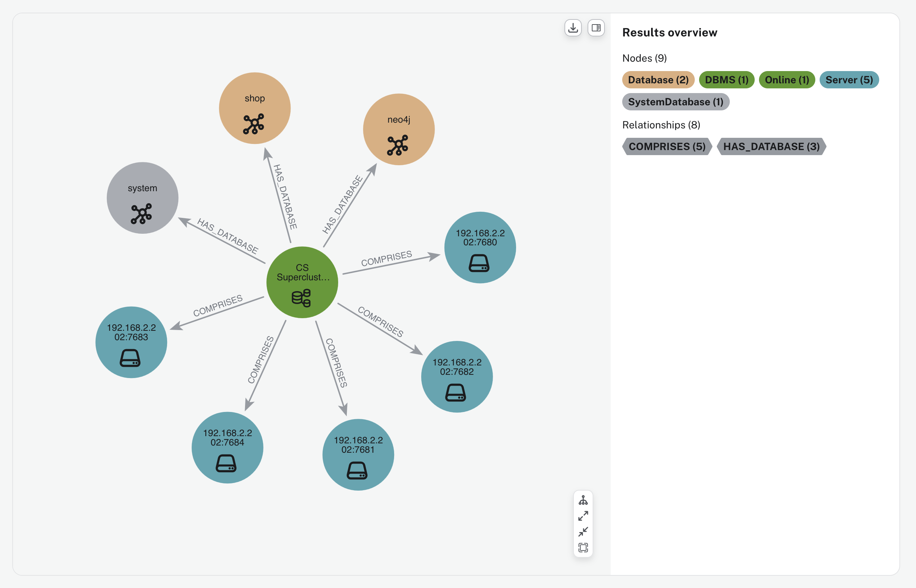Click the DBMS (1) label chip
Image resolution: width=916 pixels, height=588 pixels.
point(726,80)
